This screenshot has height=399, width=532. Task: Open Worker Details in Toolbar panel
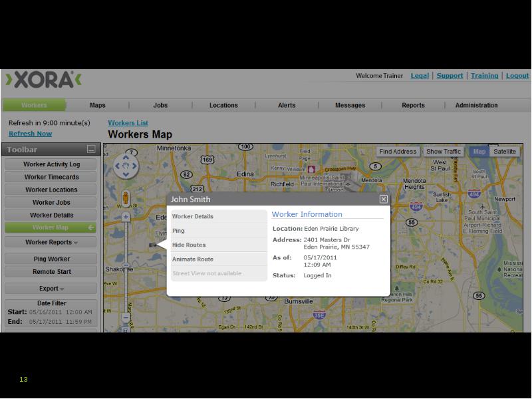click(x=51, y=215)
